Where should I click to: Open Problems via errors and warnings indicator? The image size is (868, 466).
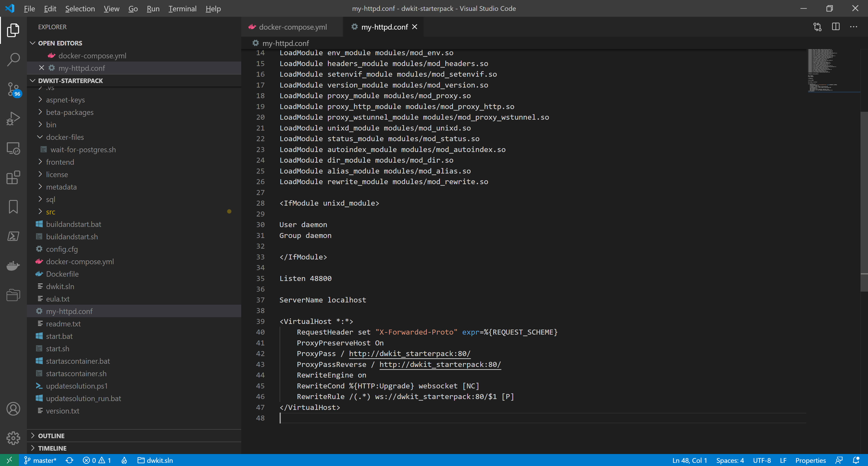click(97, 460)
